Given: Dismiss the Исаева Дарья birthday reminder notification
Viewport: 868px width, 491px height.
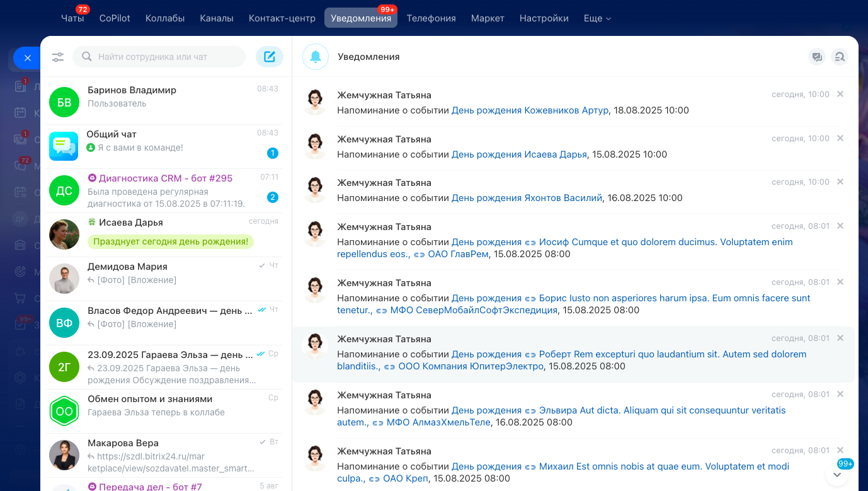Looking at the screenshot, I should pyautogui.click(x=840, y=138).
